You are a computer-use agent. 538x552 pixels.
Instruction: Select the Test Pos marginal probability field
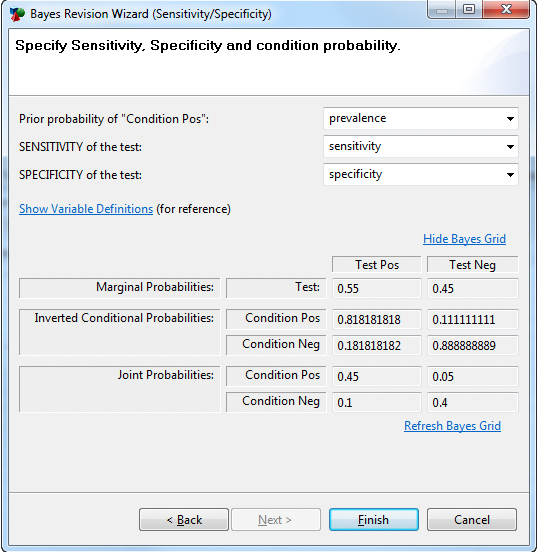[376, 288]
